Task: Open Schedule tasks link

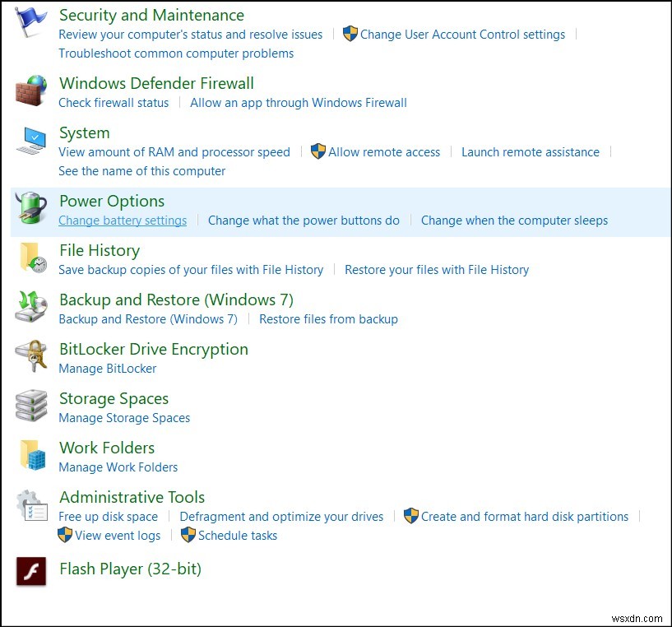Action: pos(238,535)
